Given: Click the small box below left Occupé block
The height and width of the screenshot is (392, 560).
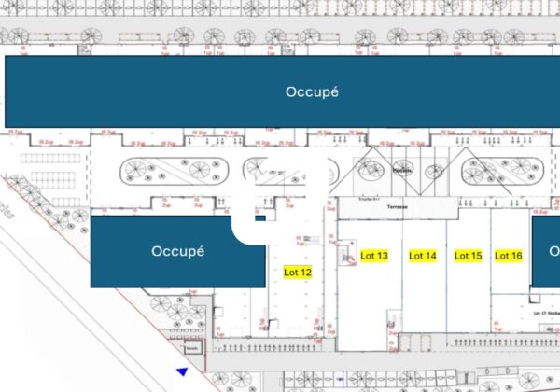Looking at the screenshot, I should (192, 347).
